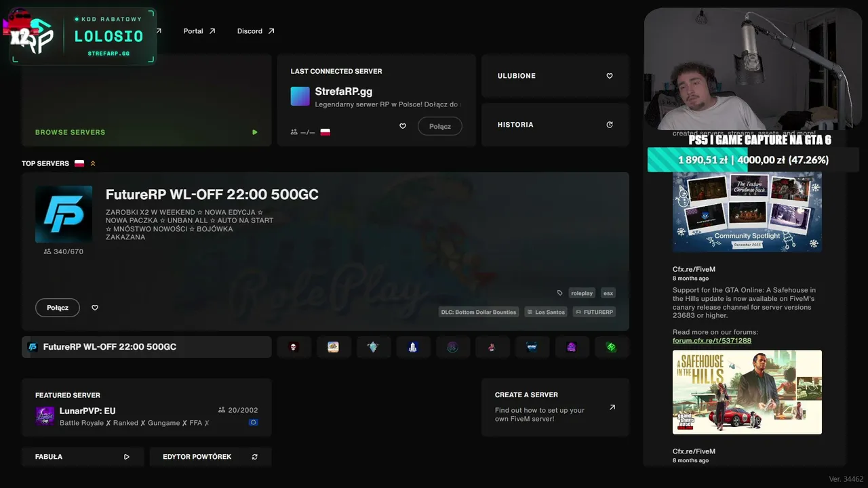
Task: Open Historia history clock icon
Action: [x=610, y=125]
